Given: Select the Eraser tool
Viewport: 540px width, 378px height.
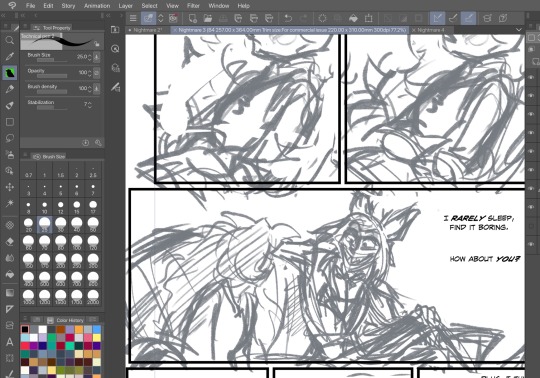Looking at the screenshot, I should (10, 242).
